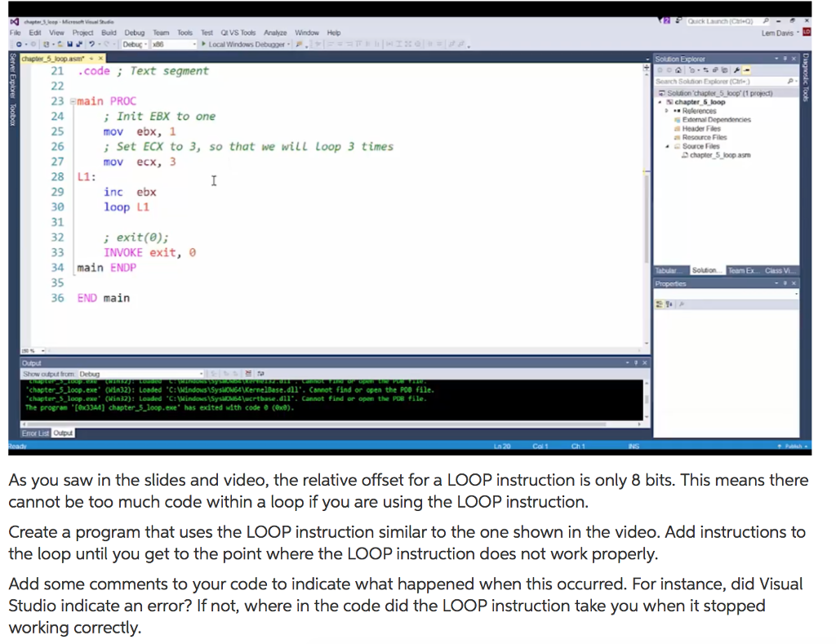Switch to the Error List tab
Image resolution: width=836 pixels, height=644 pixels.
click(x=34, y=433)
